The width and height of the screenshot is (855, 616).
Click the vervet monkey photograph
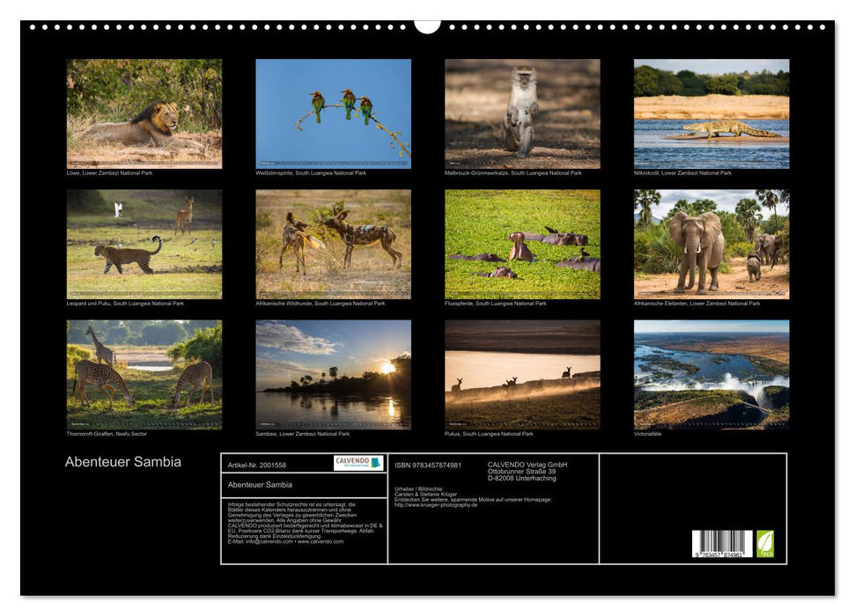pyautogui.click(x=526, y=113)
